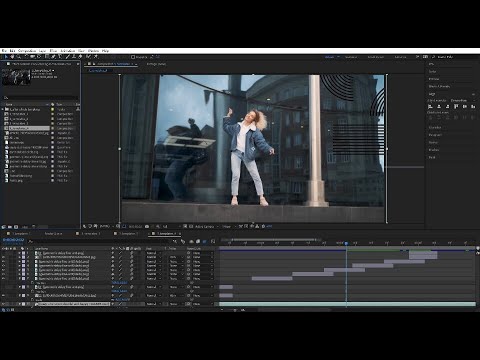The width and height of the screenshot is (480, 360).
Task: Switch to the Libraries workspace
Action: (x=400, y=57)
